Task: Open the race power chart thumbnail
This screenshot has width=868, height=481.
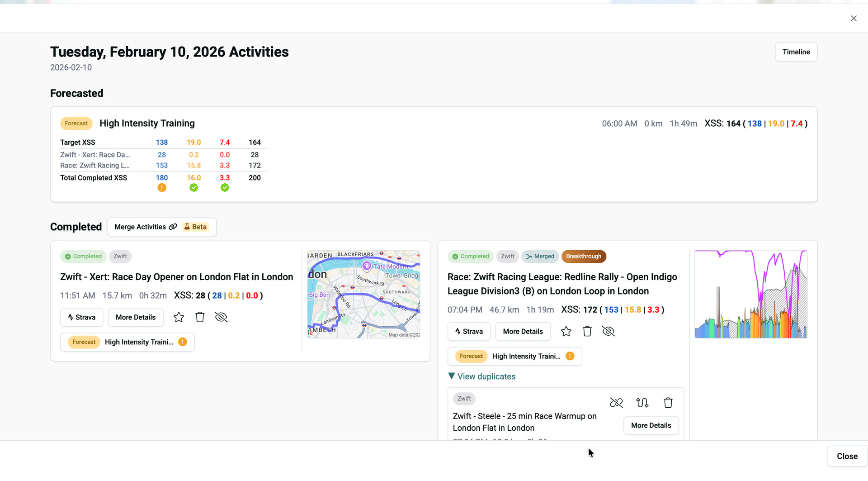Action: pos(750,294)
